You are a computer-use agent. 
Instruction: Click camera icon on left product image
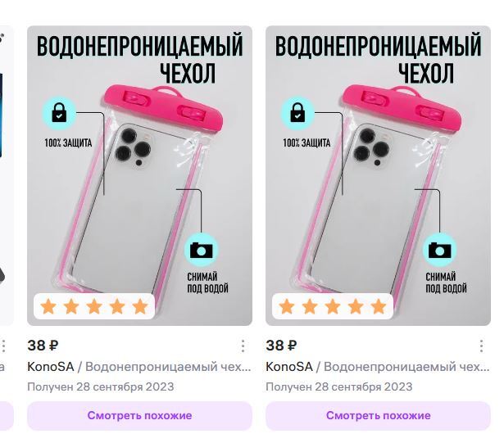(x=202, y=250)
